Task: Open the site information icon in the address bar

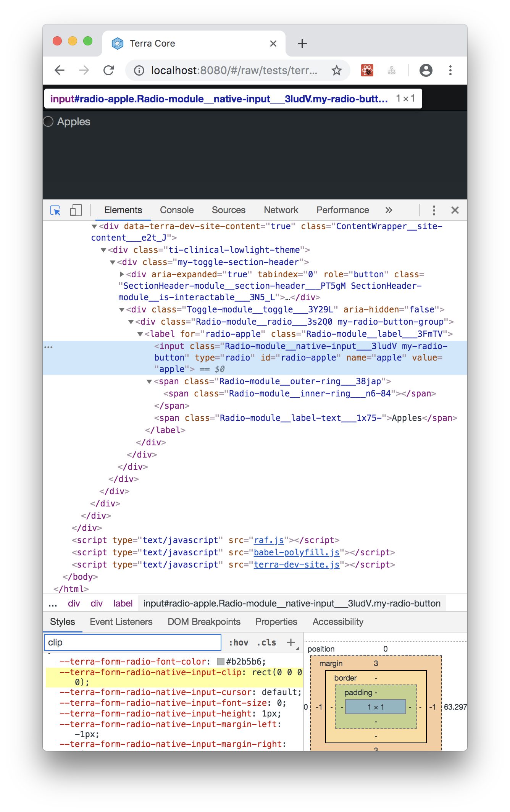Action: (139, 70)
